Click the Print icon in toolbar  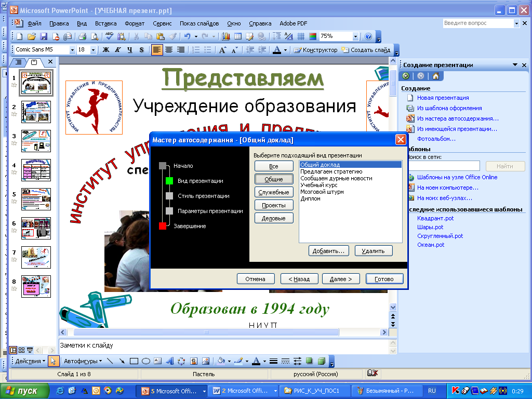click(82, 36)
